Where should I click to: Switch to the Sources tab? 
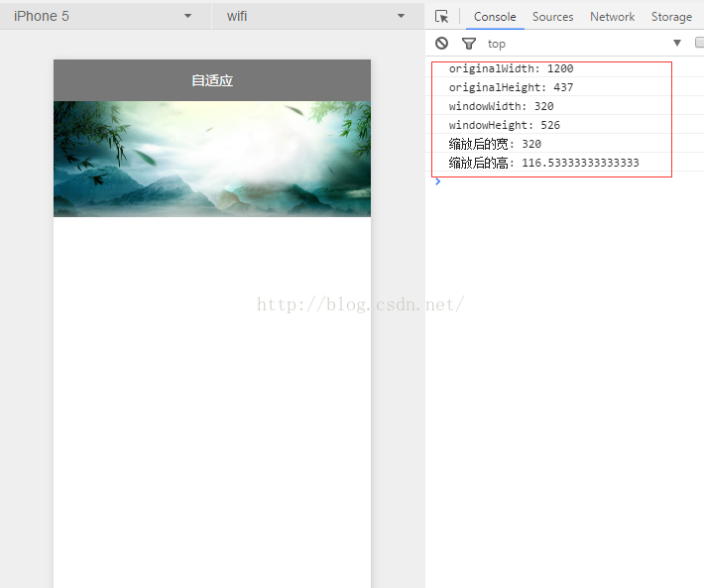click(552, 17)
